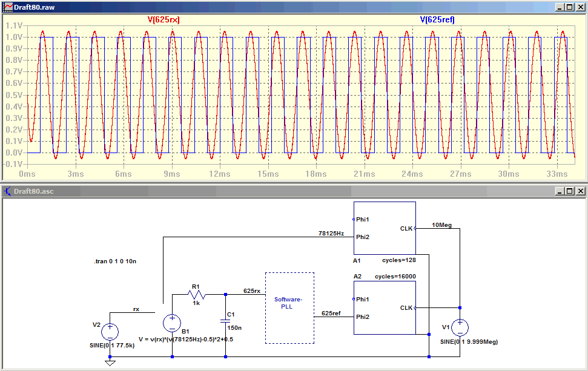Click the ground symbol in schematic

pos(110,363)
